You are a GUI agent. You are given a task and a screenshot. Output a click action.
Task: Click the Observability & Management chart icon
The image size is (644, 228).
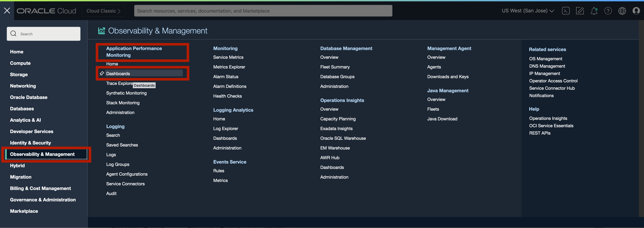pyautogui.click(x=101, y=30)
